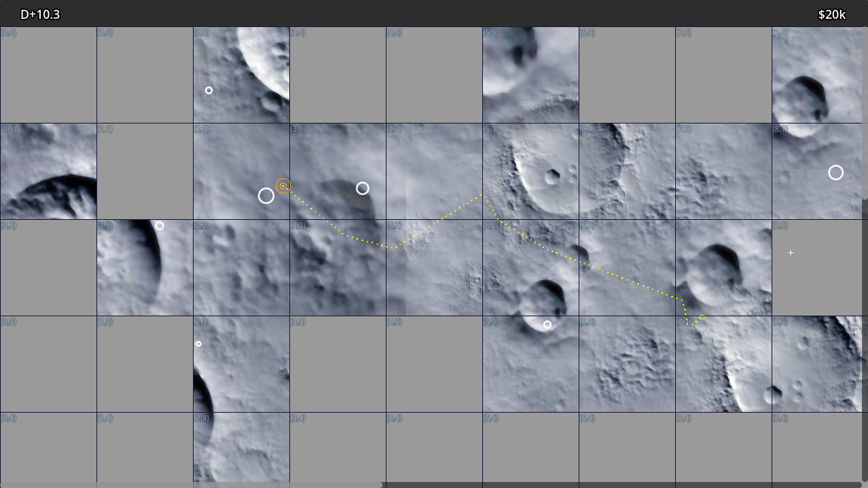This screenshot has width=868, height=488.
Task: Click the $20k budget indicator
Action: (831, 14)
